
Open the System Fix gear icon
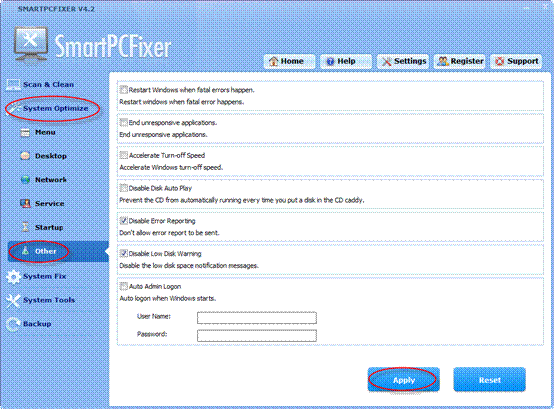coord(13,277)
